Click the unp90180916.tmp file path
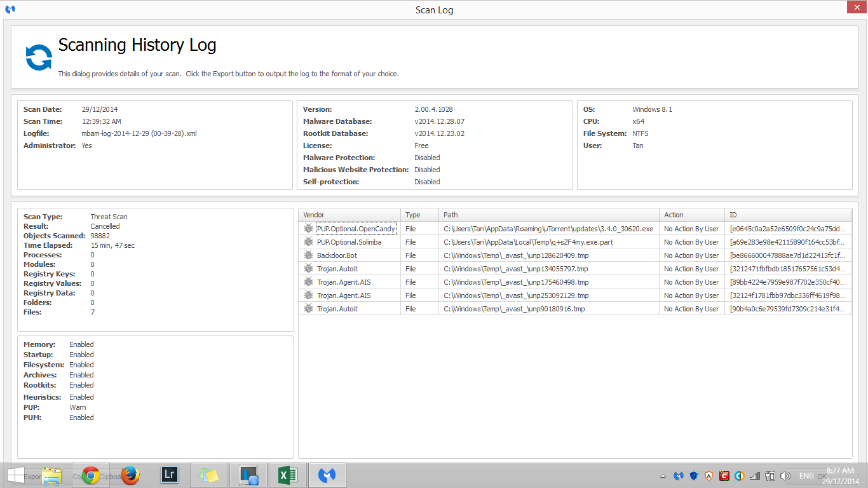868x488 pixels. (514, 309)
